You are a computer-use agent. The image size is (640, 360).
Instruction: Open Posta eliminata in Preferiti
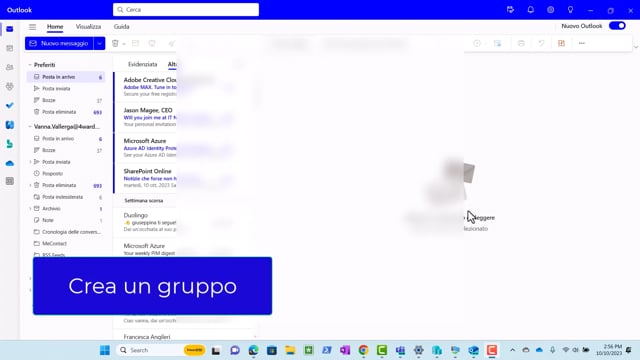click(66, 112)
